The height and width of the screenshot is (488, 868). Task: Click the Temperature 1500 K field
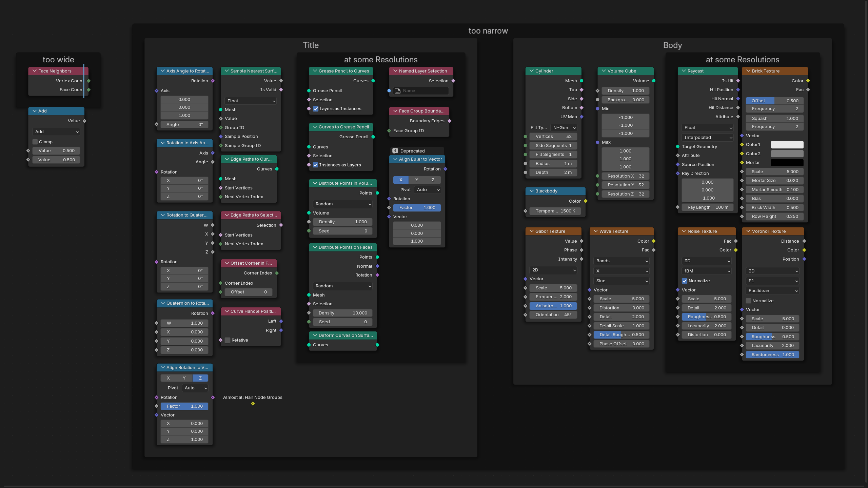click(x=555, y=211)
